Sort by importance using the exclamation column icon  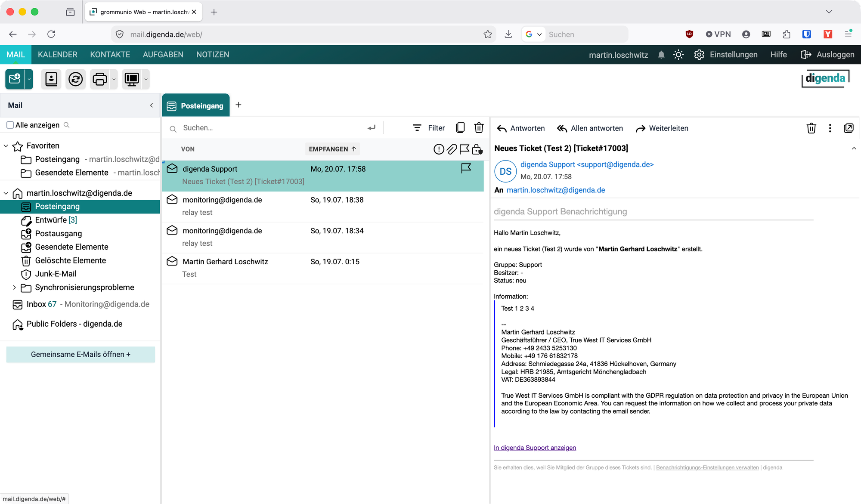pyautogui.click(x=439, y=149)
